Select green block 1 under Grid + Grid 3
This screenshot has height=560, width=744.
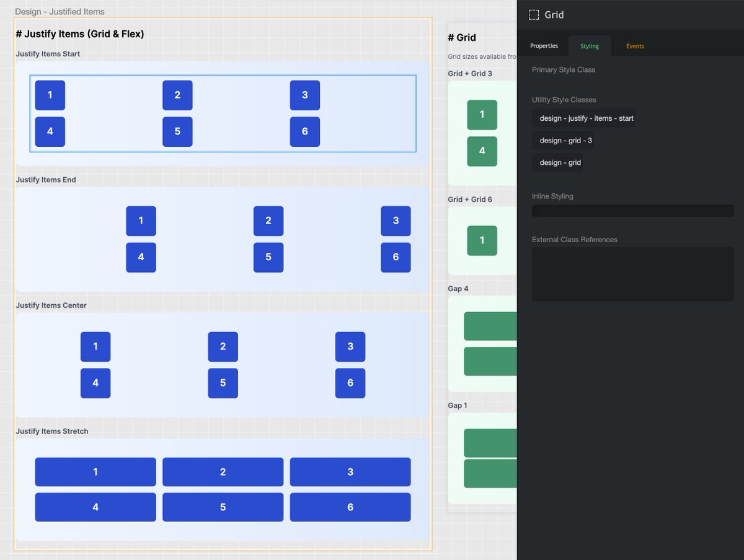[482, 115]
